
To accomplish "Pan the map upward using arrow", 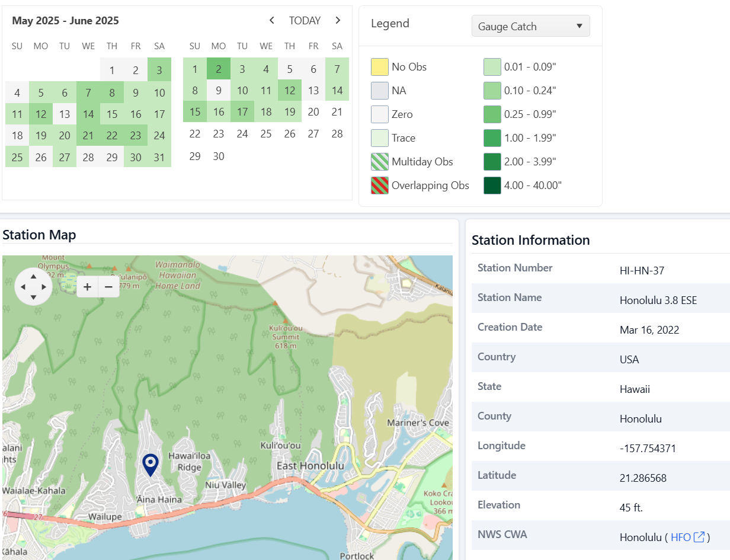I will coord(33,276).
